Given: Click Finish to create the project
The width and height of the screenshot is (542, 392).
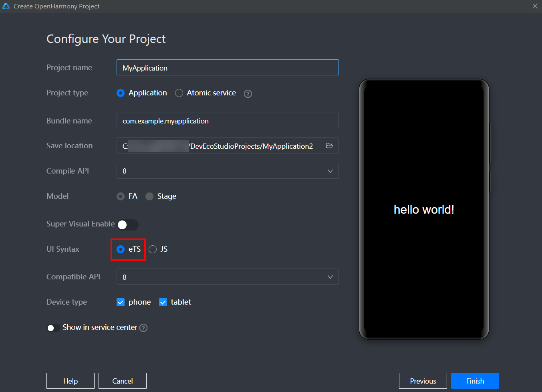Looking at the screenshot, I should [475, 381].
